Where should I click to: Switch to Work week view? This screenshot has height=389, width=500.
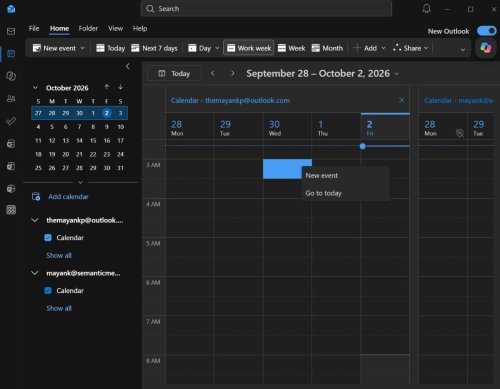tap(249, 48)
